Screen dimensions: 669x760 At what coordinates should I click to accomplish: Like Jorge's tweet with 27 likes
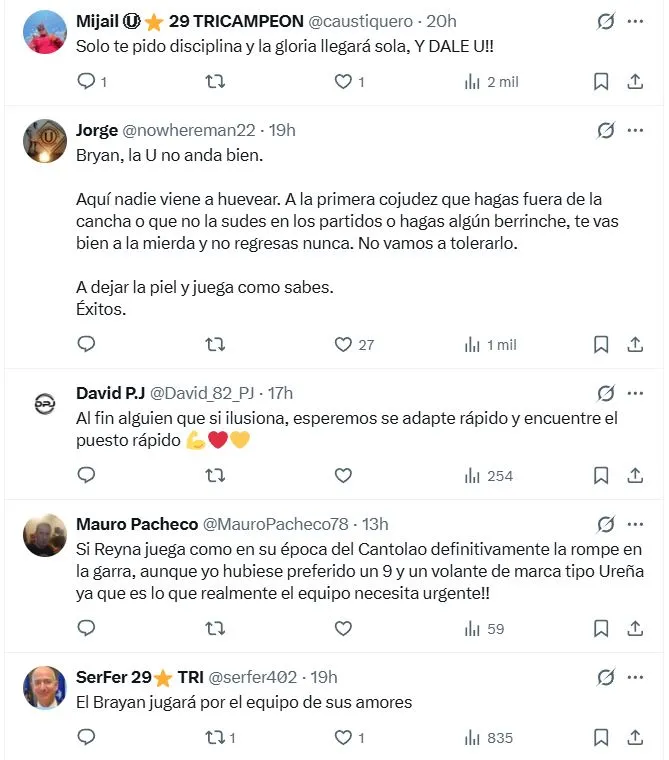tap(343, 344)
